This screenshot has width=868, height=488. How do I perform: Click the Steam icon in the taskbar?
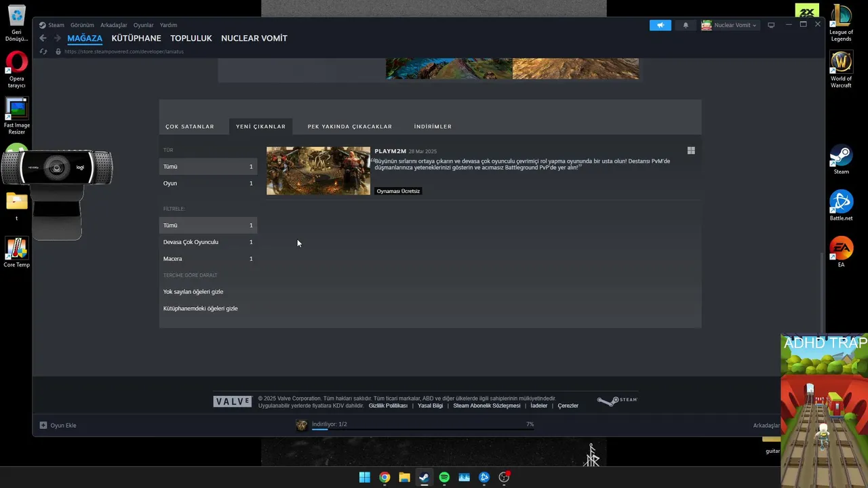tap(424, 477)
